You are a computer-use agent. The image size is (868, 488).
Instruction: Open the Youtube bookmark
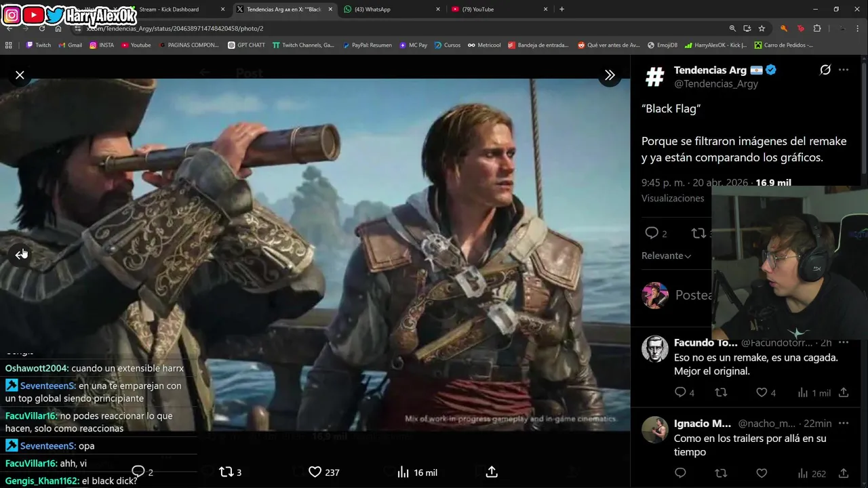pyautogui.click(x=136, y=45)
